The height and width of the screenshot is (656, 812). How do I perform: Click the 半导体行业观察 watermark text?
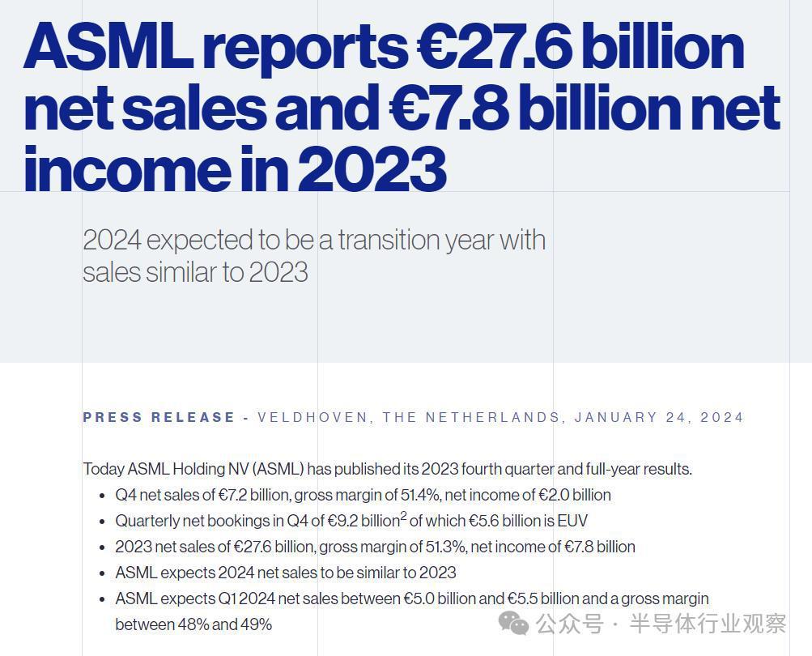coord(708,624)
